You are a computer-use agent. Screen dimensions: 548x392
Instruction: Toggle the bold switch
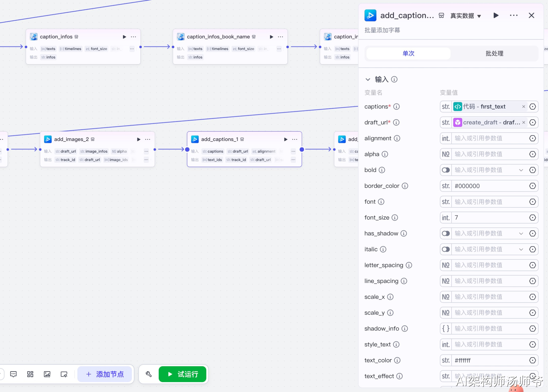[446, 170]
